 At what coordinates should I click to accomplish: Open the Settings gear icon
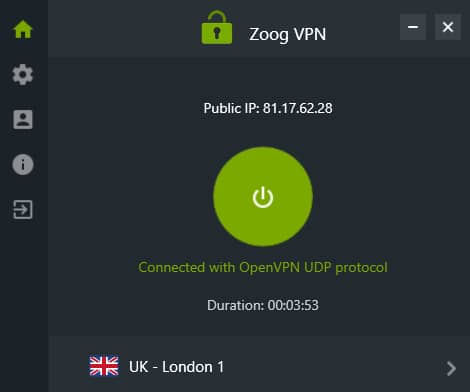click(x=23, y=74)
